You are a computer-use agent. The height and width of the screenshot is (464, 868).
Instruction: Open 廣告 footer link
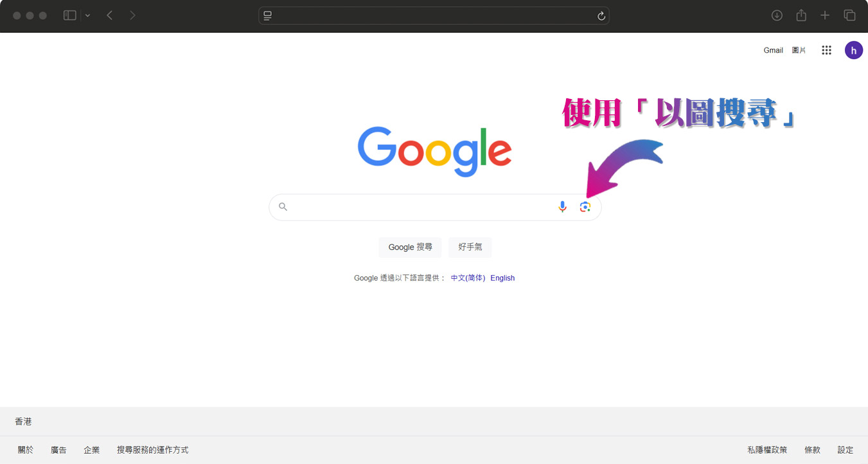pyautogui.click(x=58, y=450)
